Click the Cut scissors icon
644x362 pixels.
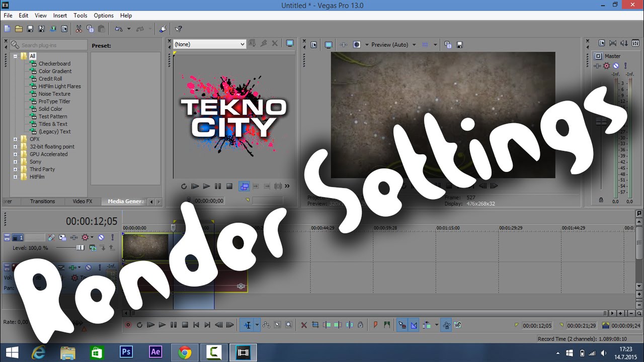click(79, 29)
